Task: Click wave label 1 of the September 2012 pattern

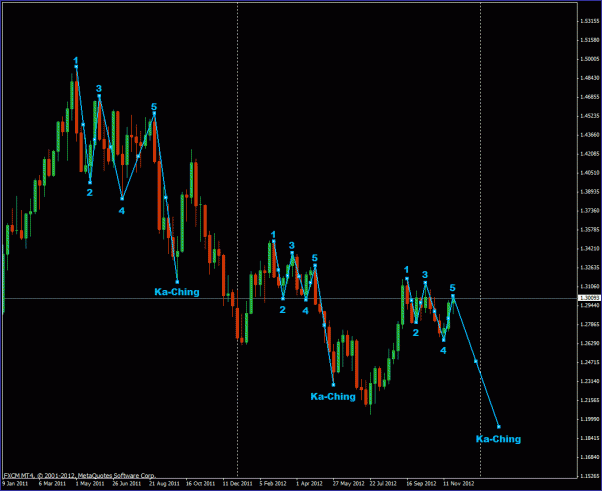Action: click(x=407, y=269)
